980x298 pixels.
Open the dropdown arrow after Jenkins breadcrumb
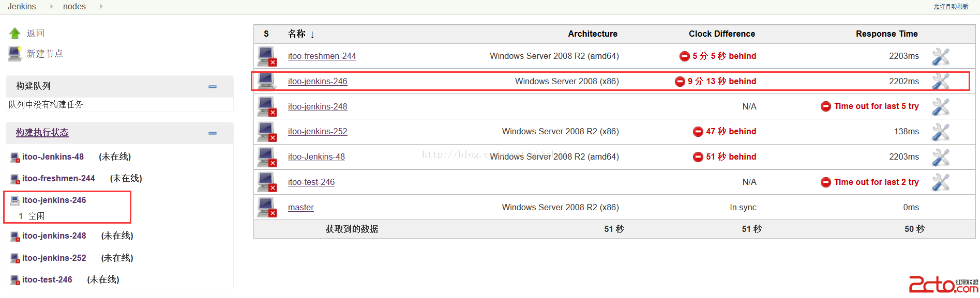pos(51,6)
